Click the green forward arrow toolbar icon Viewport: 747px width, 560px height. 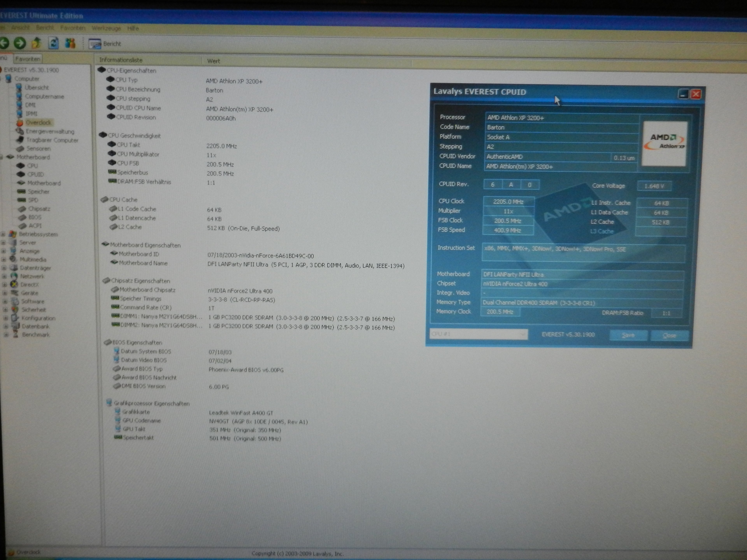[x=20, y=43]
